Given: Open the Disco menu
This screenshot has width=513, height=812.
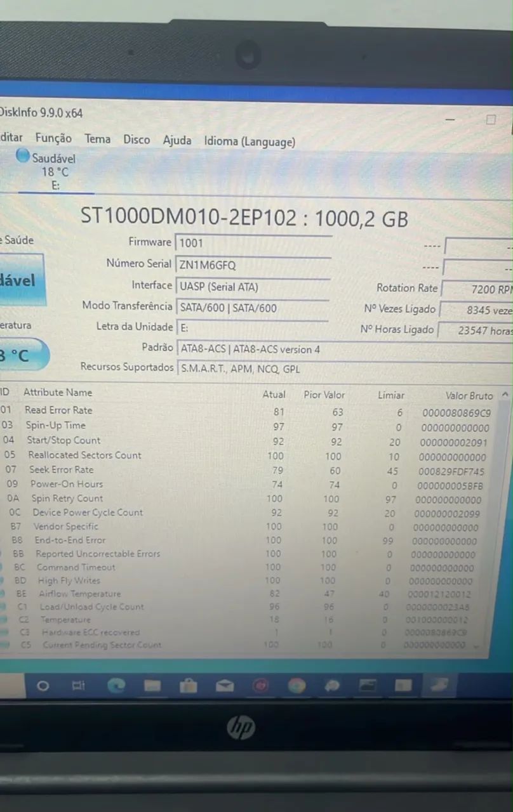Looking at the screenshot, I should pyautogui.click(x=137, y=140).
